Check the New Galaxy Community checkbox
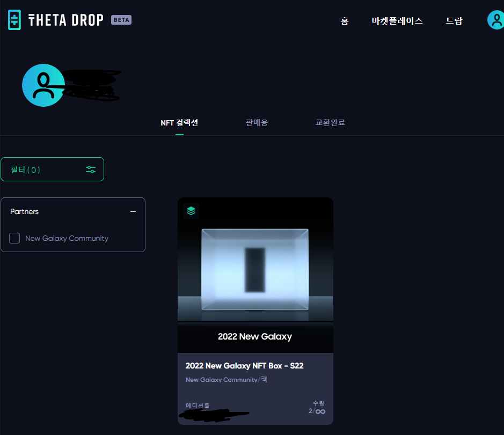504x435 pixels. point(14,238)
